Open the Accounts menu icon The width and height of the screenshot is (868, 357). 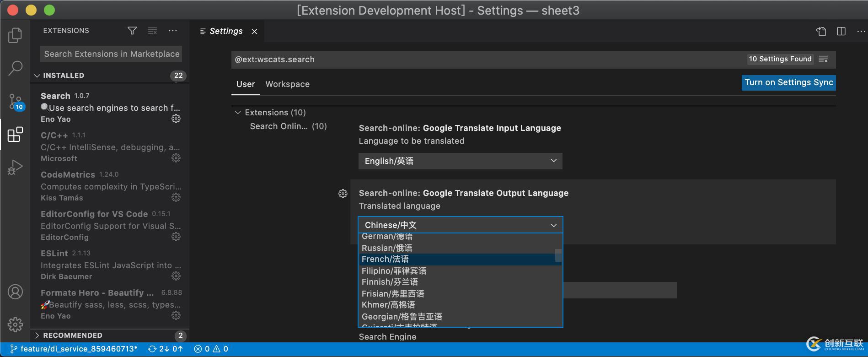(x=15, y=292)
